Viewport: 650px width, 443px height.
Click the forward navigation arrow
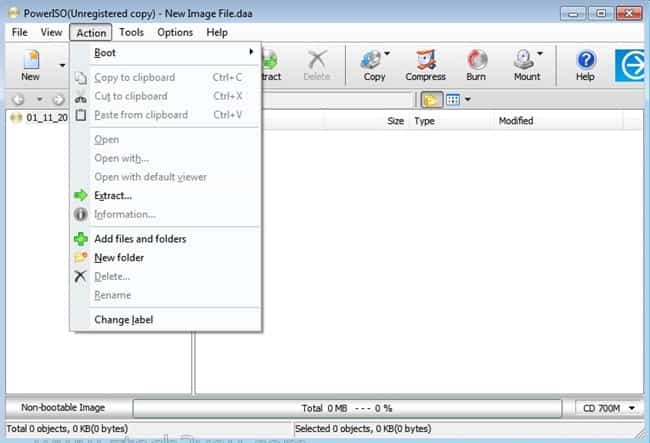tap(58, 99)
